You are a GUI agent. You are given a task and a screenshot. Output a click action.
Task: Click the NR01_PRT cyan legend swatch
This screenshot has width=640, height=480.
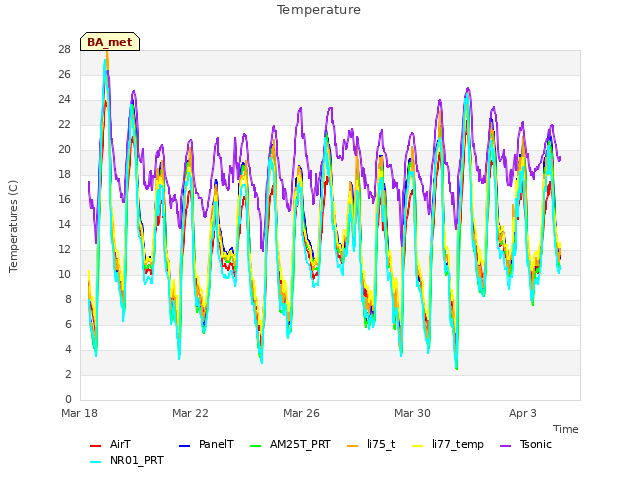96,462
